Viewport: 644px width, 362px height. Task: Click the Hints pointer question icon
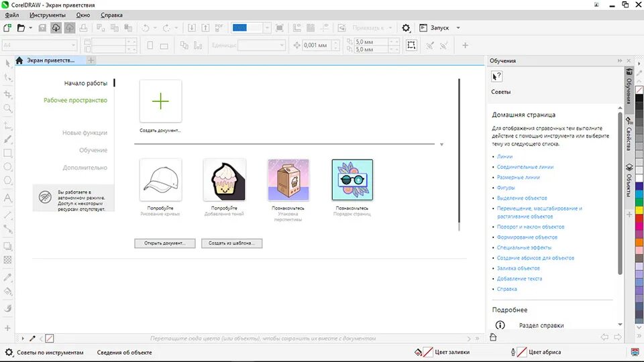click(496, 76)
